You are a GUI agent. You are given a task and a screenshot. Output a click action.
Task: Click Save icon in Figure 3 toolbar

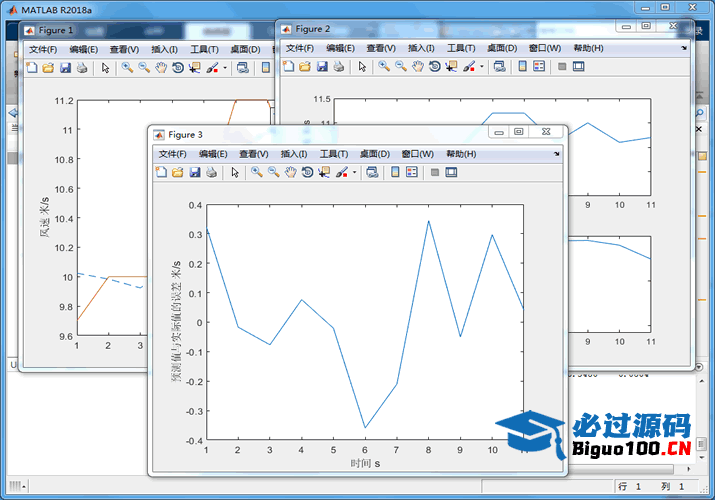194,172
